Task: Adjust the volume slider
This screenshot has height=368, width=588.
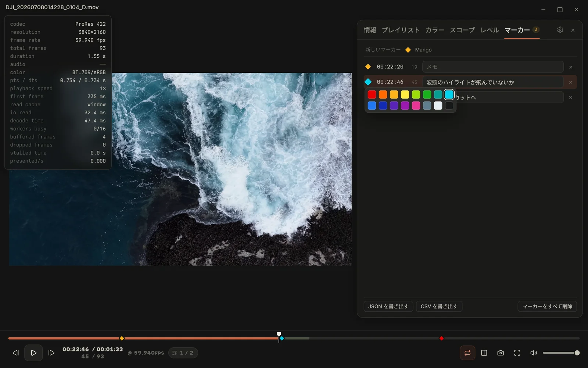Action: (561, 353)
